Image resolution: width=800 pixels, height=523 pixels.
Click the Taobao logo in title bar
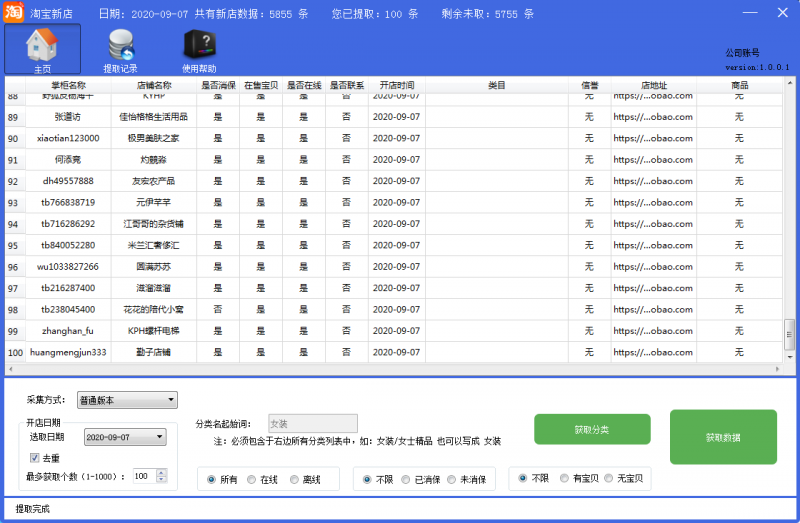coord(13,13)
